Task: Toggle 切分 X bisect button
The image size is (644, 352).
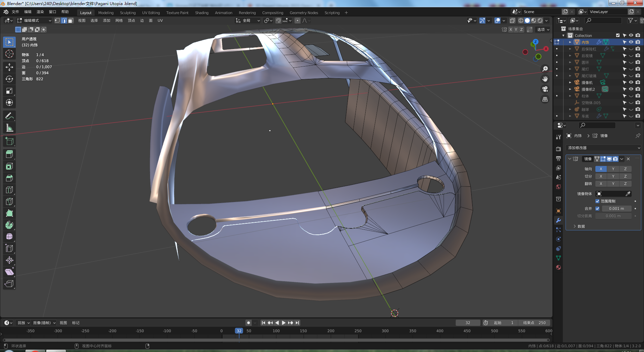Action: [x=601, y=176]
